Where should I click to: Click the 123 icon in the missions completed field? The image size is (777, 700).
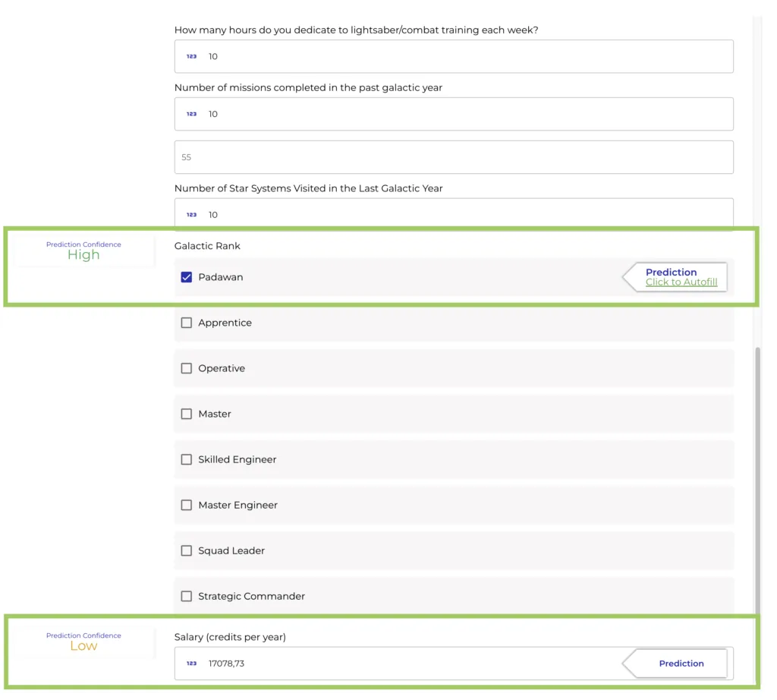click(191, 114)
